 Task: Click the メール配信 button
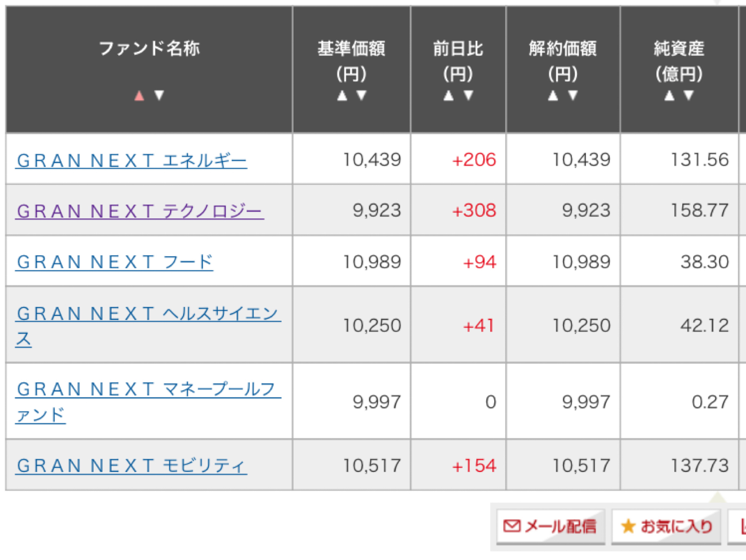click(x=551, y=526)
